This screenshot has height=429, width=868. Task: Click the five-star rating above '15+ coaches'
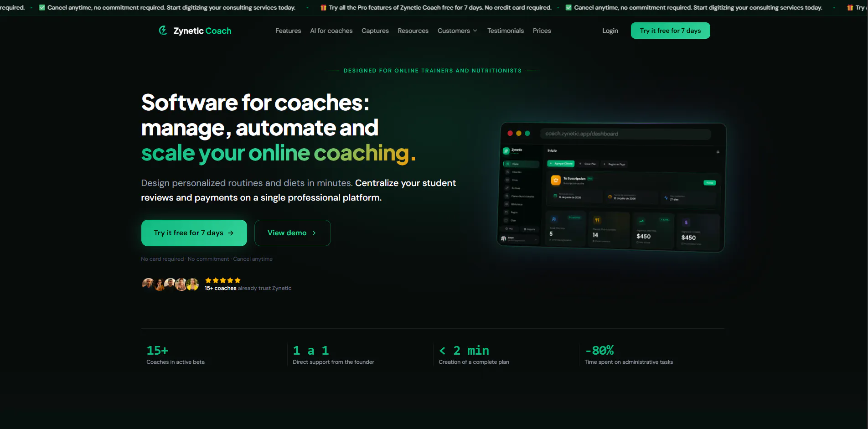[x=223, y=280]
